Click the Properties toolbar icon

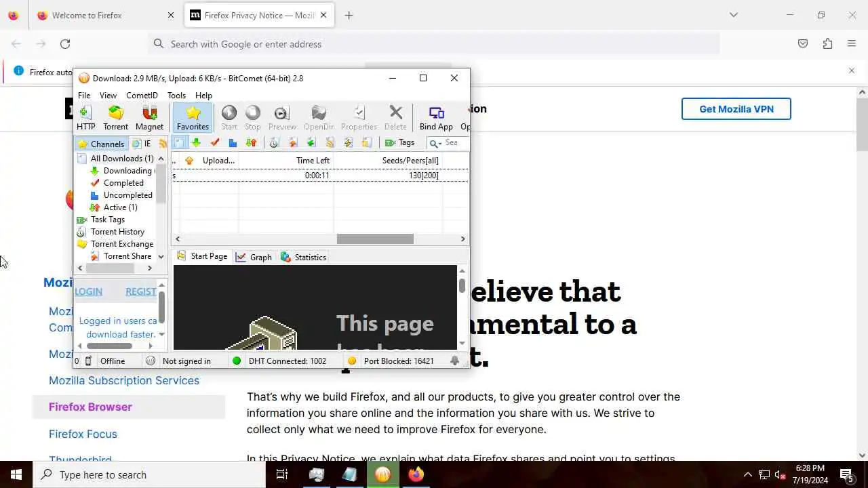click(359, 118)
